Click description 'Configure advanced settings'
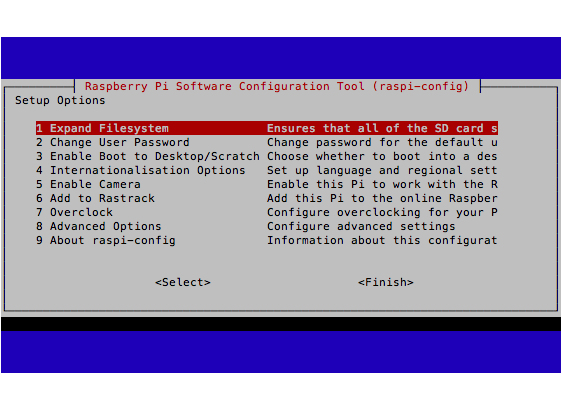 tap(361, 226)
